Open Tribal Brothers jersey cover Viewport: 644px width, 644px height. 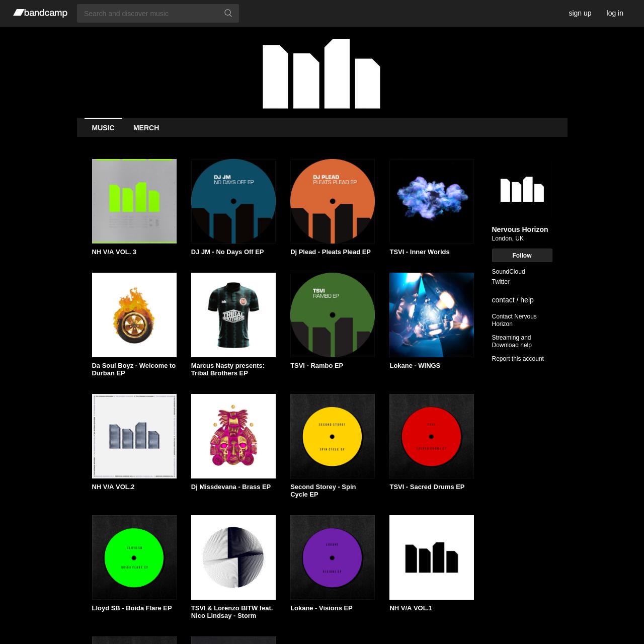pos(233,315)
